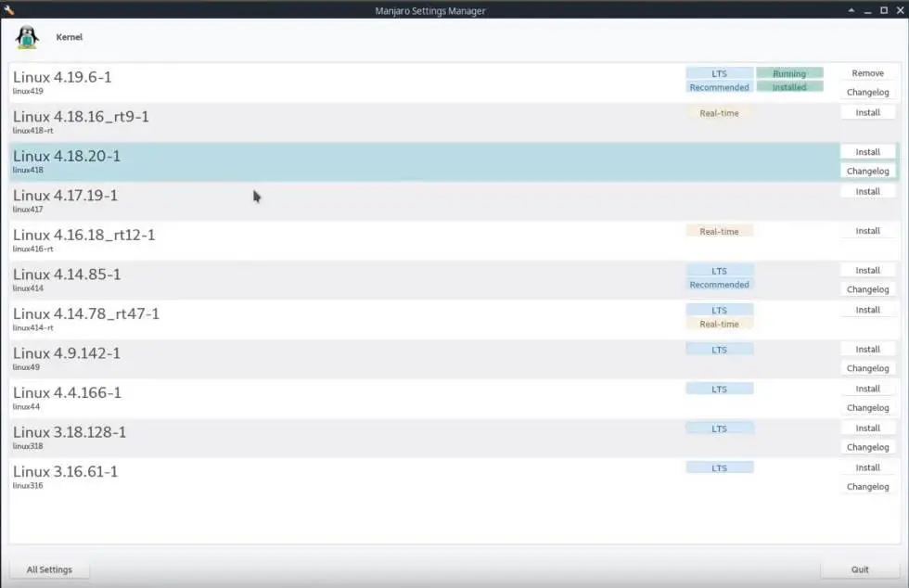Click the linux414-rt package name
Viewport: 909px width, 588px height.
(33, 327)
